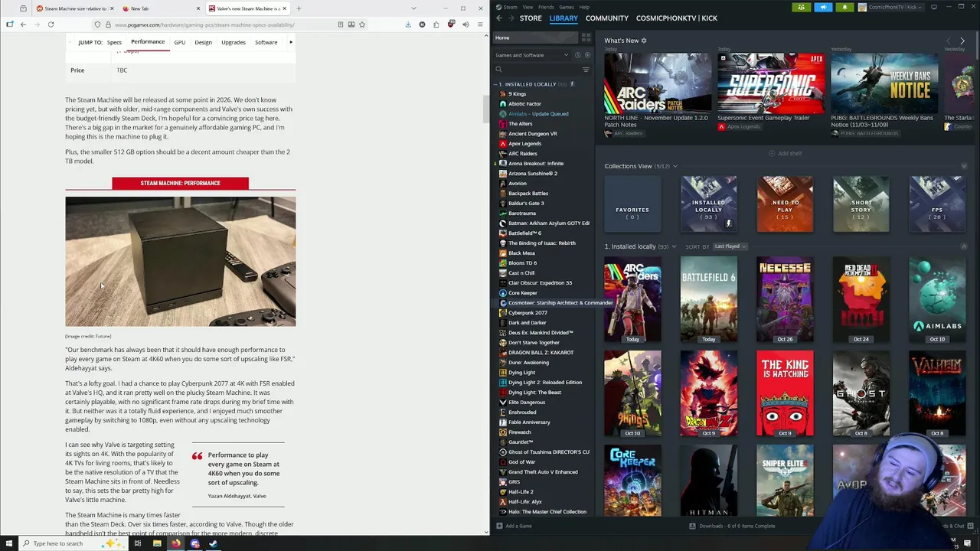Open Firefox downloads arrow icon
The image size is (980, 551).
[x=408, y=24]
